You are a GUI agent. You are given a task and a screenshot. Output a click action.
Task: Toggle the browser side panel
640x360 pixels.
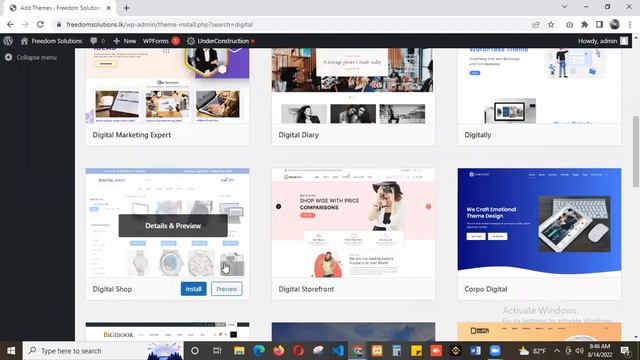[600, 24]
